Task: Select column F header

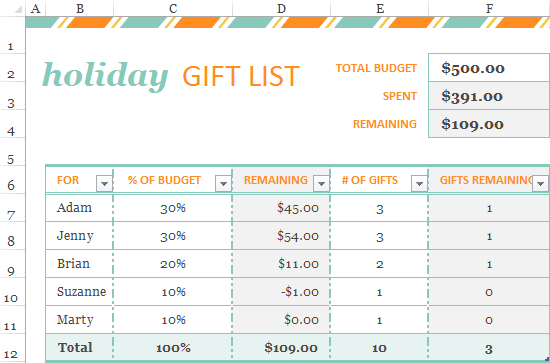Action: [489, 8]
